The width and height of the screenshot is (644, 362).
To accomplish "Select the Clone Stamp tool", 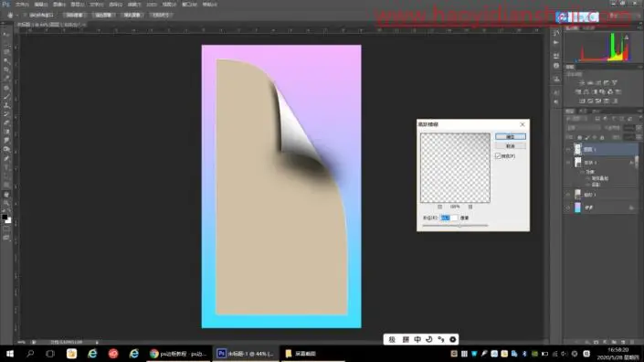I will coord(6,105).
